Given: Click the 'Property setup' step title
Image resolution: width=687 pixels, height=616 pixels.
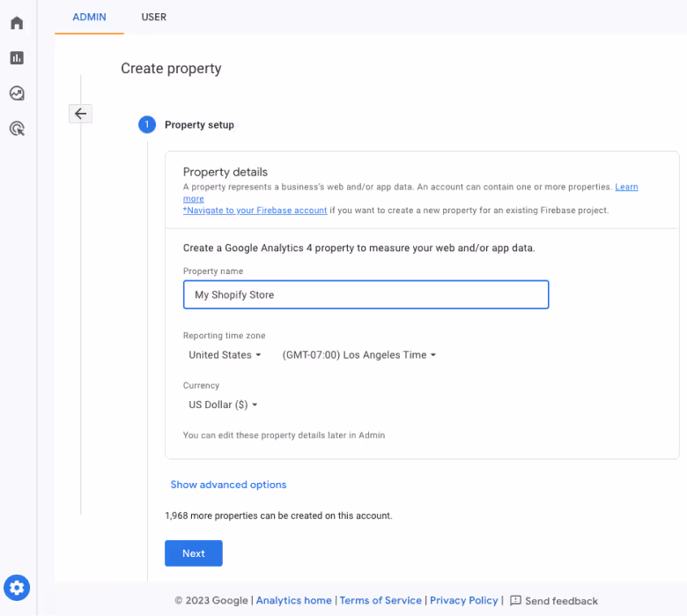Looking at the screenshot, I should click(199, 125).
